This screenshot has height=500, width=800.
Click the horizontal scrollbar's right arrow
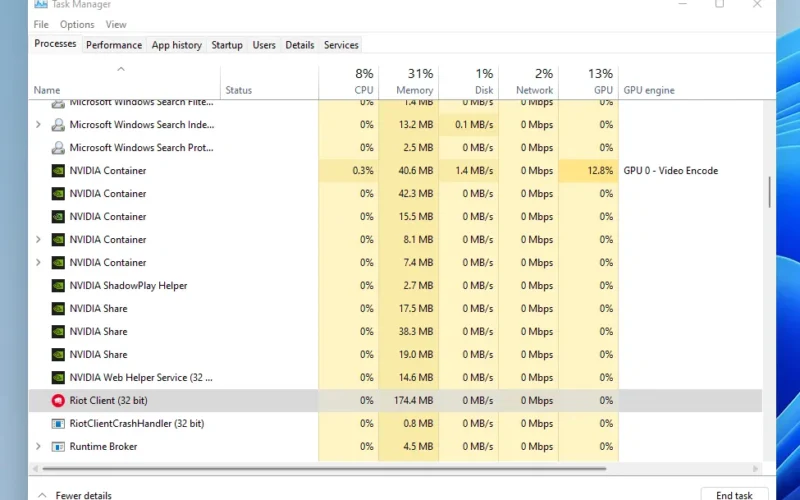pyautogui.click(x=756, y=468)
